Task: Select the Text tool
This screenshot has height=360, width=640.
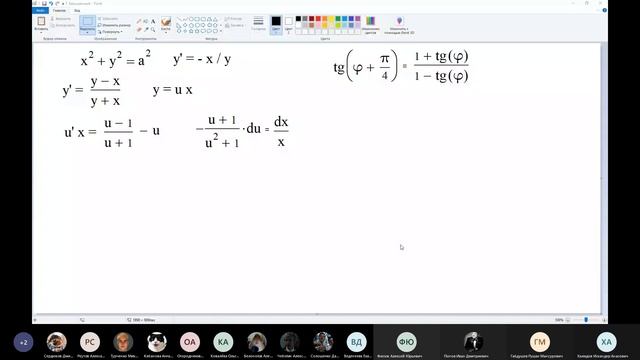Action: coord(153,21)
